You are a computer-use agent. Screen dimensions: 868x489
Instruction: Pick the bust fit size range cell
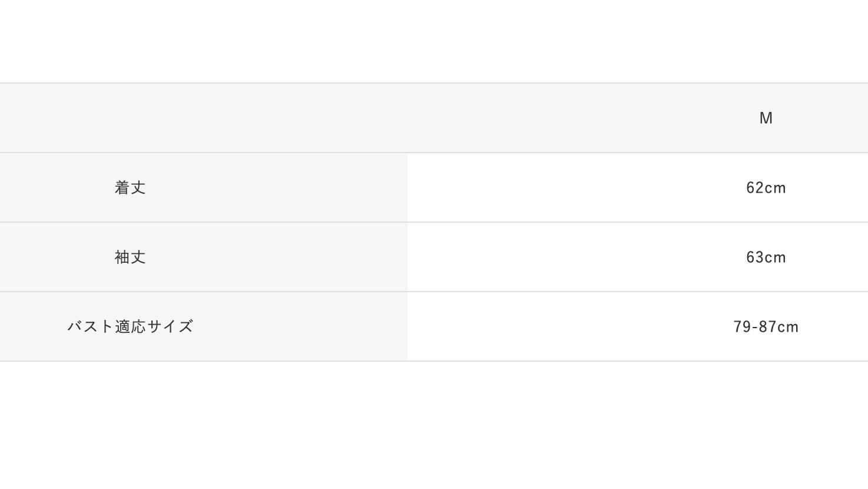[x=766, y=326]
